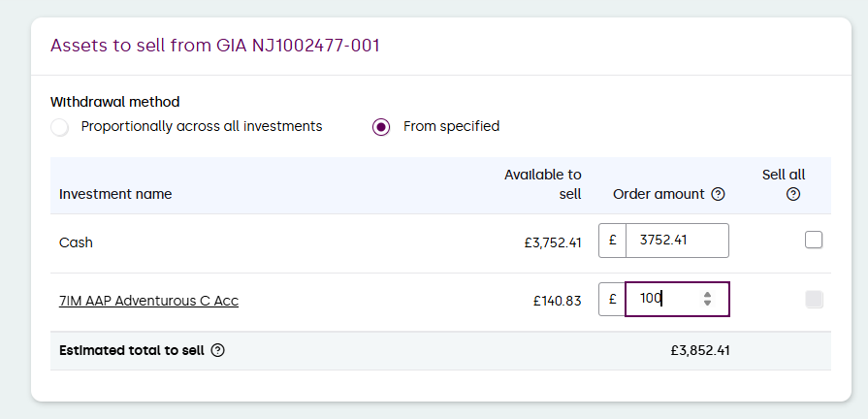Click the Withdrawal method label
The width and height of the screenshot is (868, 419).
click(x=114, y=102)
